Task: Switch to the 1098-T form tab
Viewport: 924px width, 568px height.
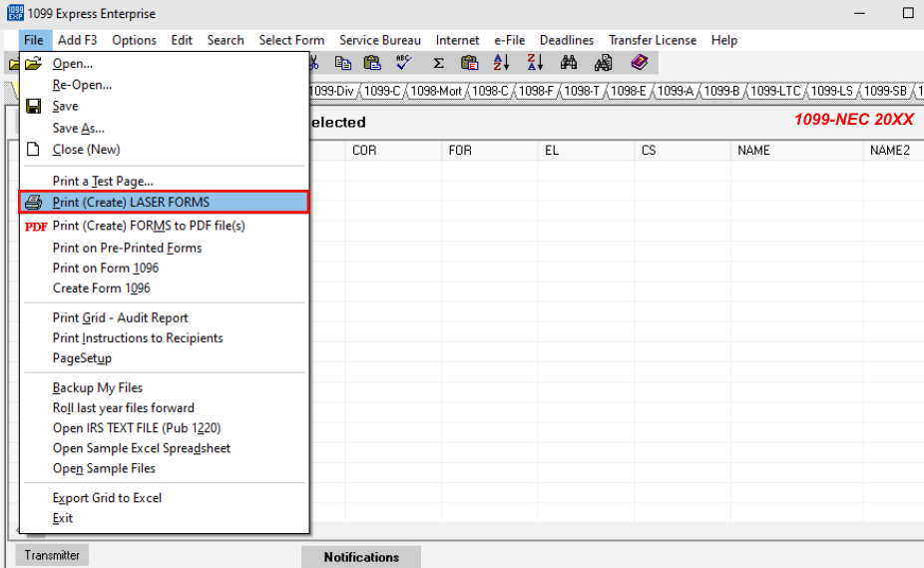Action: click(x=582, y=91)
